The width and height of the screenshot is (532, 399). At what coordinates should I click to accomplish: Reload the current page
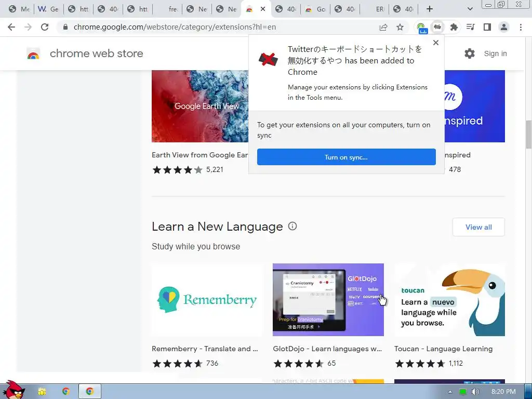point(45,27)
